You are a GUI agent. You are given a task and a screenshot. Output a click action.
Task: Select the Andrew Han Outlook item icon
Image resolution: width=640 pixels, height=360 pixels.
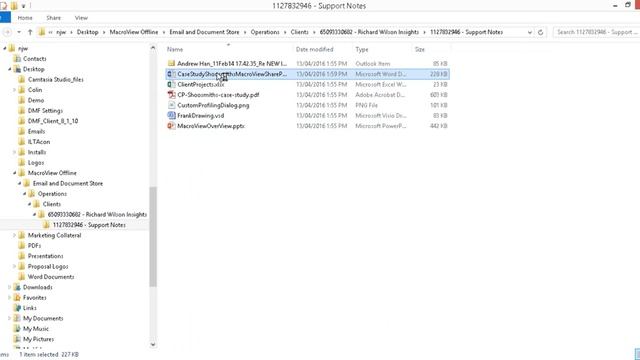click(x=171, y=64)
